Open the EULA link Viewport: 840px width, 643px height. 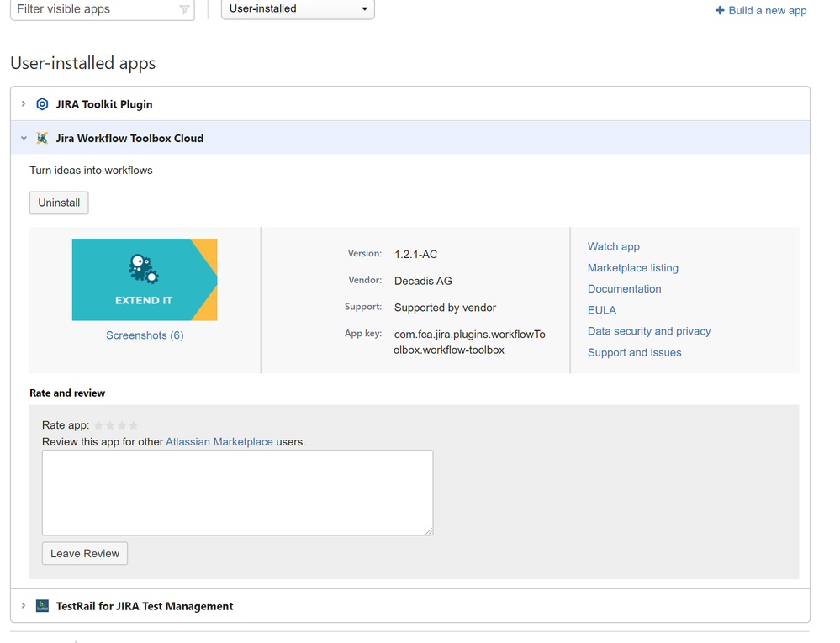[x=601, y=310]
